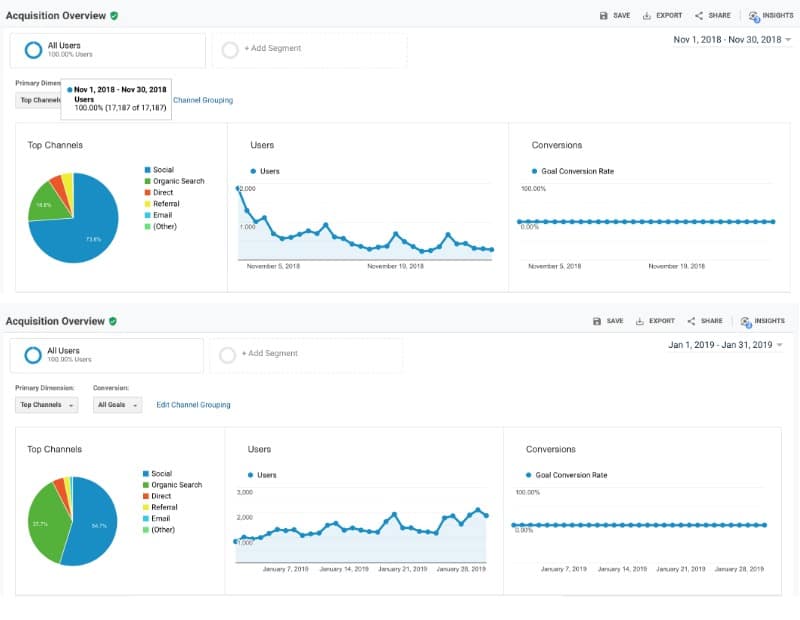Click SHARE text in the January report header

coord(711,321)
